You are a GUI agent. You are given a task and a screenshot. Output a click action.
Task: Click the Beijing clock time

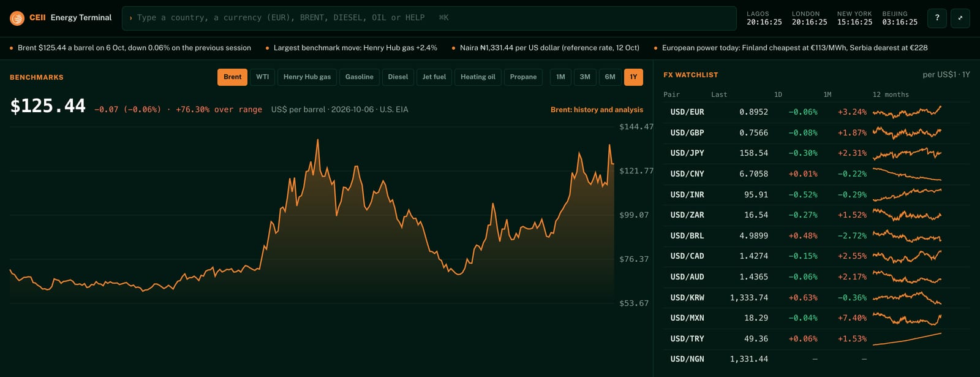900,22
